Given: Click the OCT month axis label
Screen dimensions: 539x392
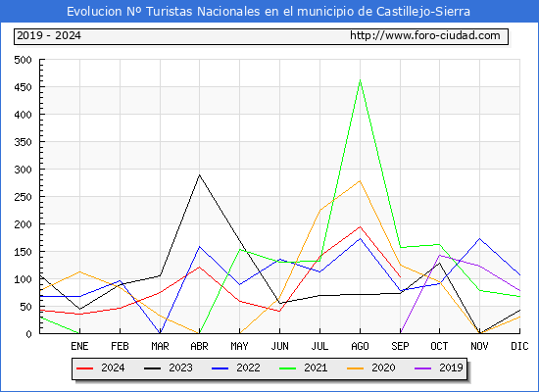Looking at the screenshot, I should [439, 346].
